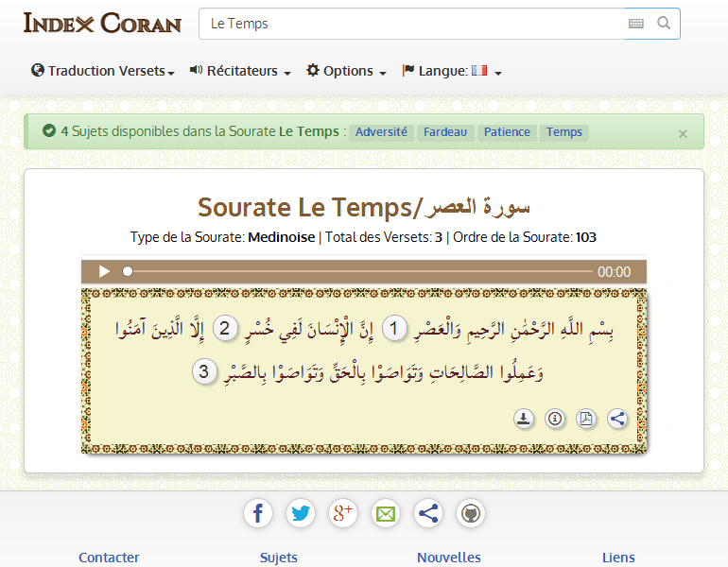Image resolution: width=728 pixels, height=567 pixels.
Task: Share on Google Plus
Action: 343,513
